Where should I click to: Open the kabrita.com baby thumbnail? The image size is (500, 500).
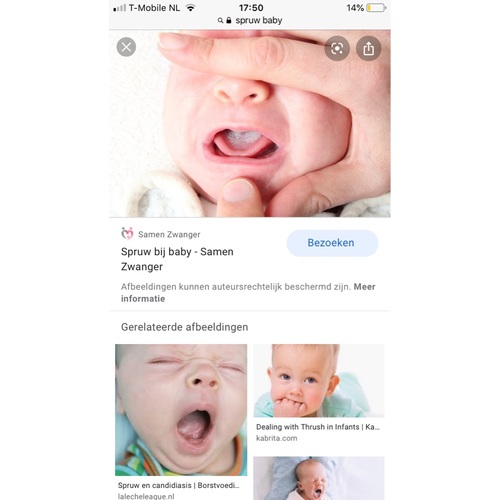click(319, 381)
